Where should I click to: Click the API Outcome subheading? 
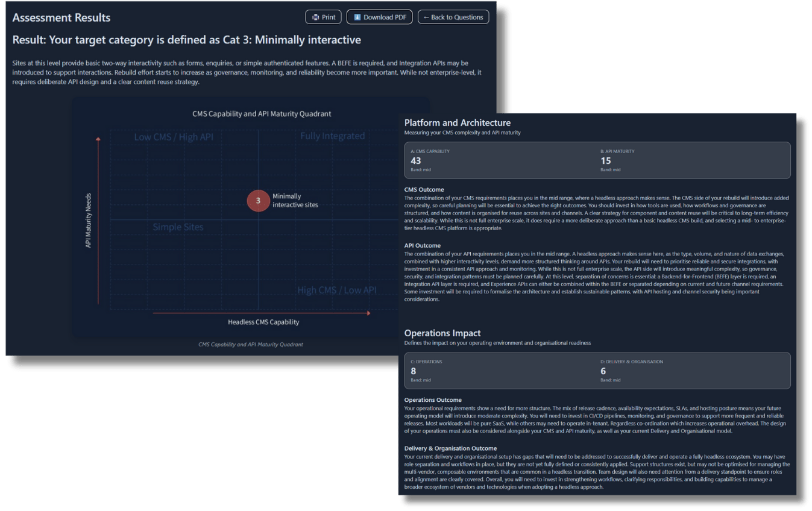(422, 246)
